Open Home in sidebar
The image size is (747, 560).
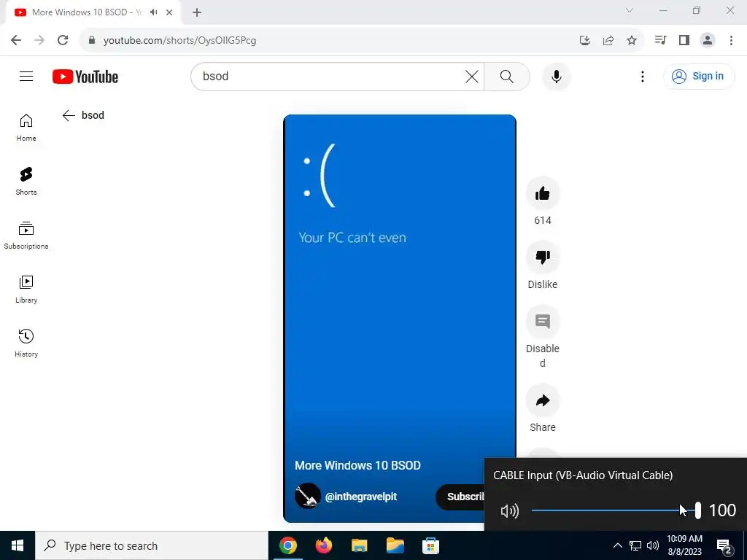click(x=26, y=128)
